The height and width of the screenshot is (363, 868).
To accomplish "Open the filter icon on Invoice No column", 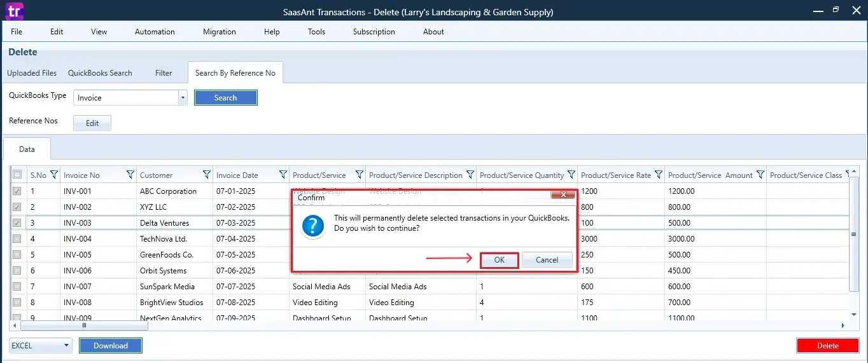I will (x=130, y=175).
